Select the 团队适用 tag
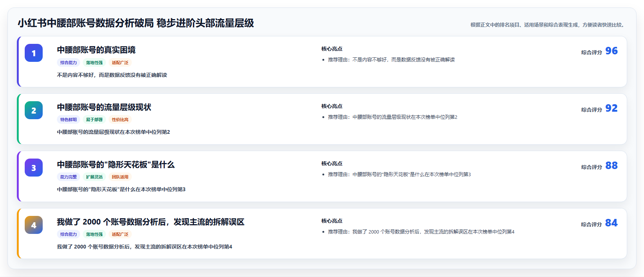644x277 pixels. pos(120,177)
